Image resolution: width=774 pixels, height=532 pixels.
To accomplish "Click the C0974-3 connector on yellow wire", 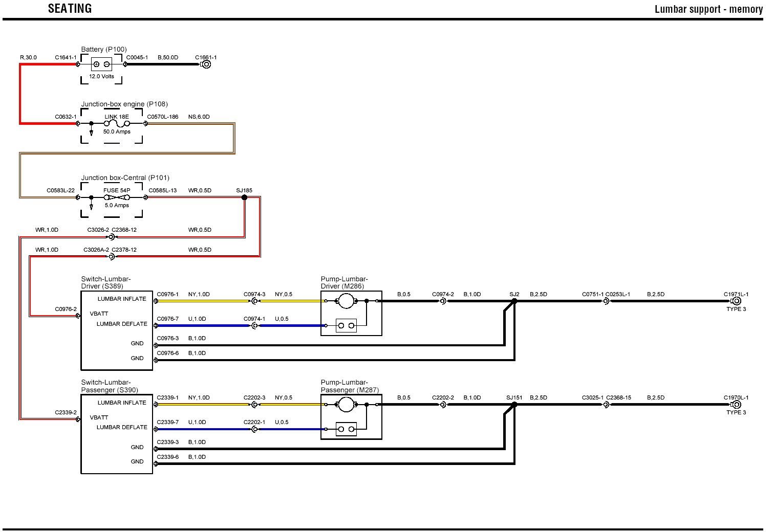I will tap(254, 301).
